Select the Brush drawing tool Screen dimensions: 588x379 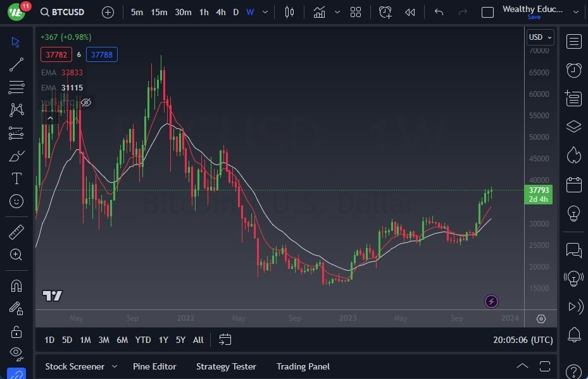(16, 155)
